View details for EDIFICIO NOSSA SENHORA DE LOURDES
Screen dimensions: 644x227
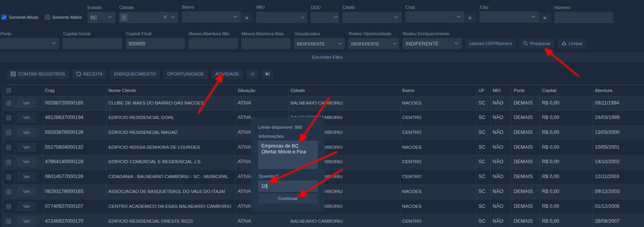pyautogui.click(x=27, y=147)
